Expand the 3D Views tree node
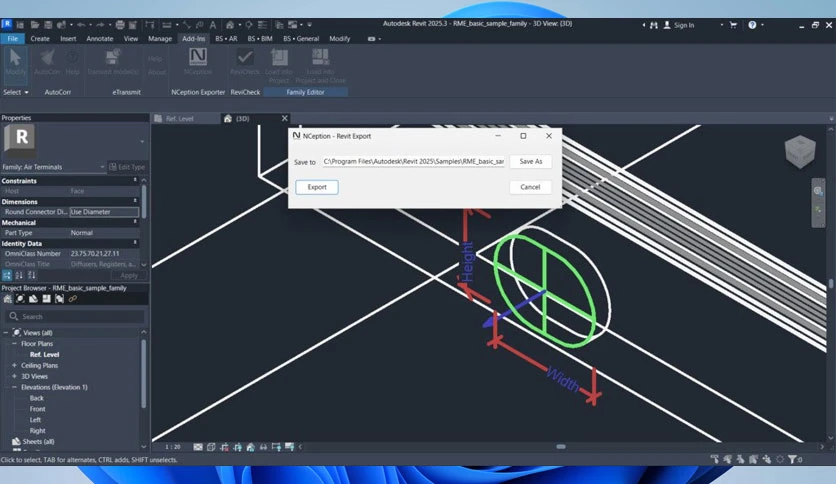The height and width of the screenshot is (484, 836). (14, 376)
